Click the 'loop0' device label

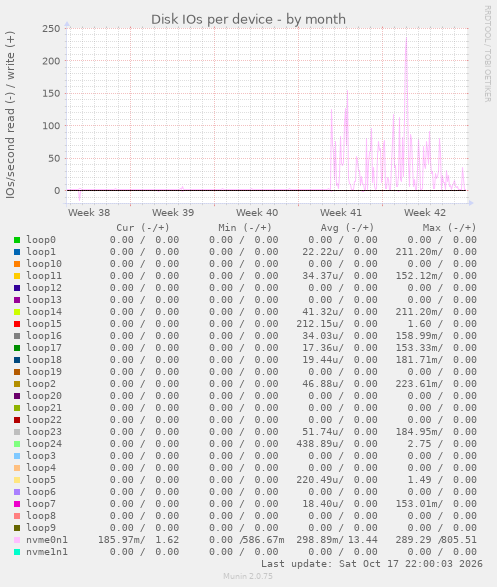coord(41,240)
